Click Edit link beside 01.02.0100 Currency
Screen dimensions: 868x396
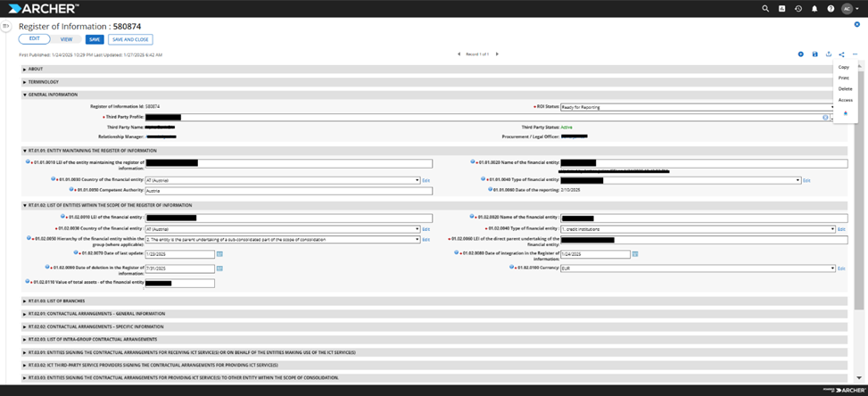841,268
